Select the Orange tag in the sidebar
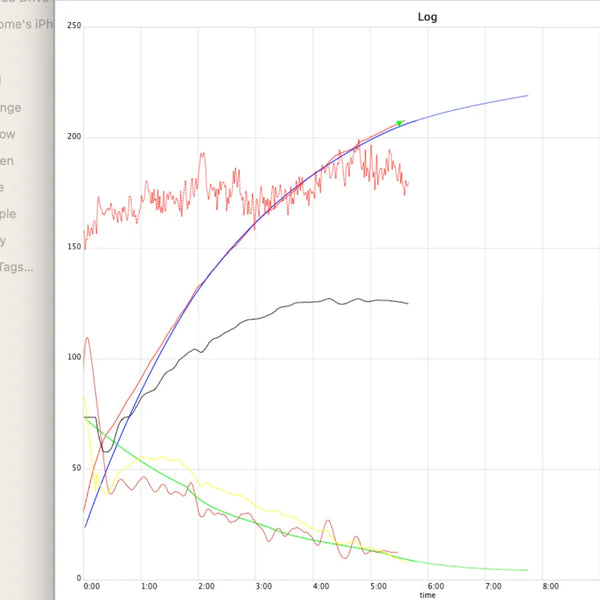The height and width of the screenshot is (600, 600). (12, 108)
